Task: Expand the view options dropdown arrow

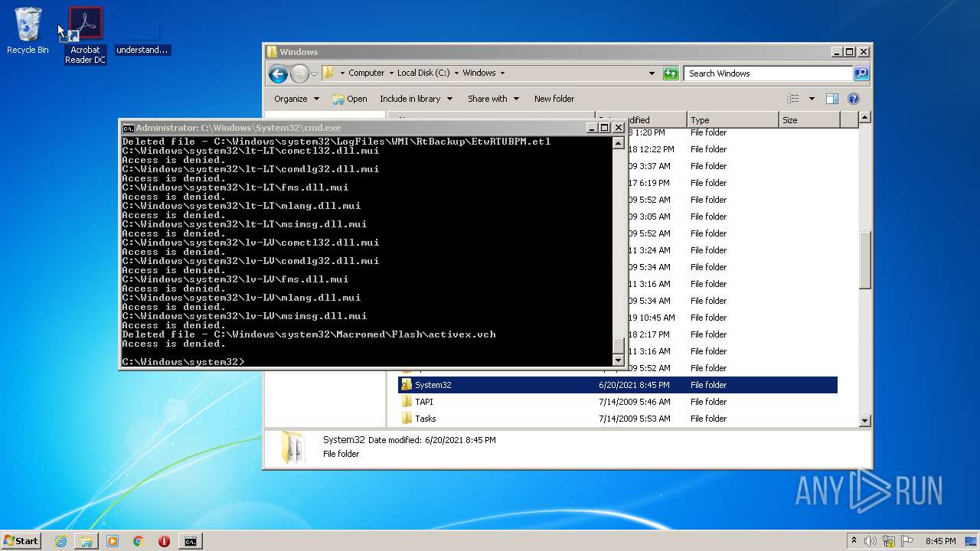Action: click(x=812, y=99)
